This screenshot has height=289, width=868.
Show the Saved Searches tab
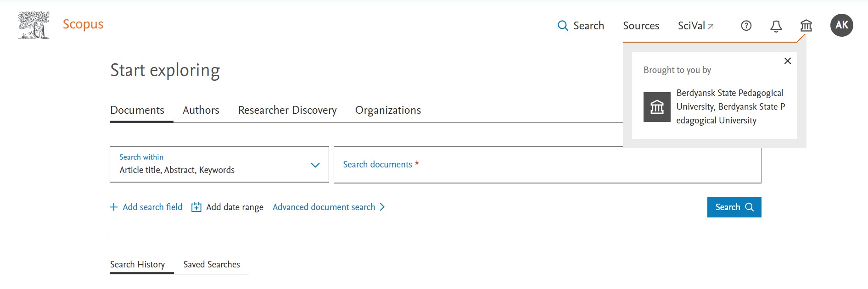[212, 265]
